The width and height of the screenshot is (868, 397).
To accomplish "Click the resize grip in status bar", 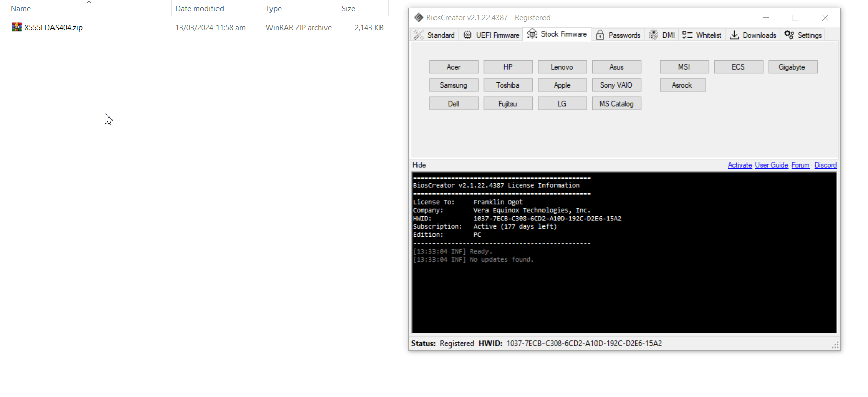I will 835,345.
